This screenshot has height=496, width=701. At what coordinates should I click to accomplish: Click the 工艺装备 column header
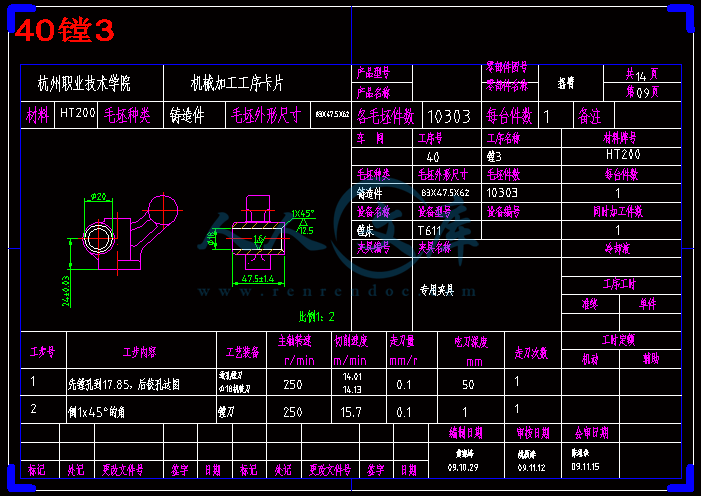click(242, 352)
